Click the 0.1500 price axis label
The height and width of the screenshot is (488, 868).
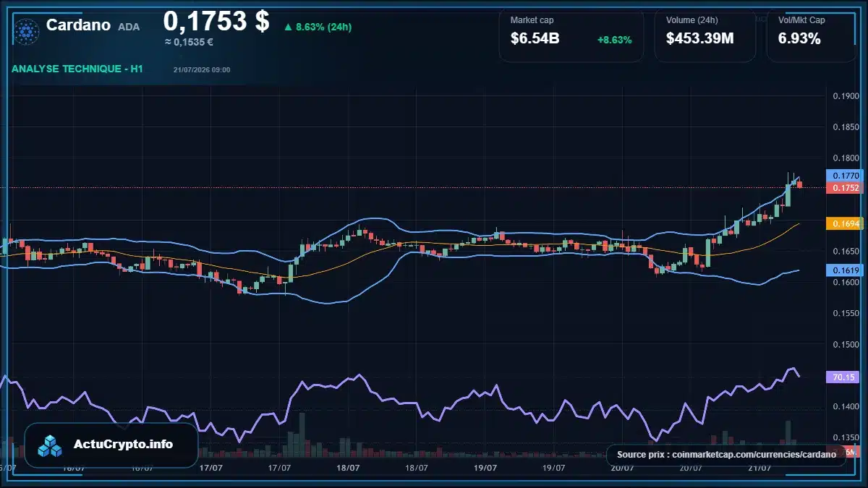(846, 345)
